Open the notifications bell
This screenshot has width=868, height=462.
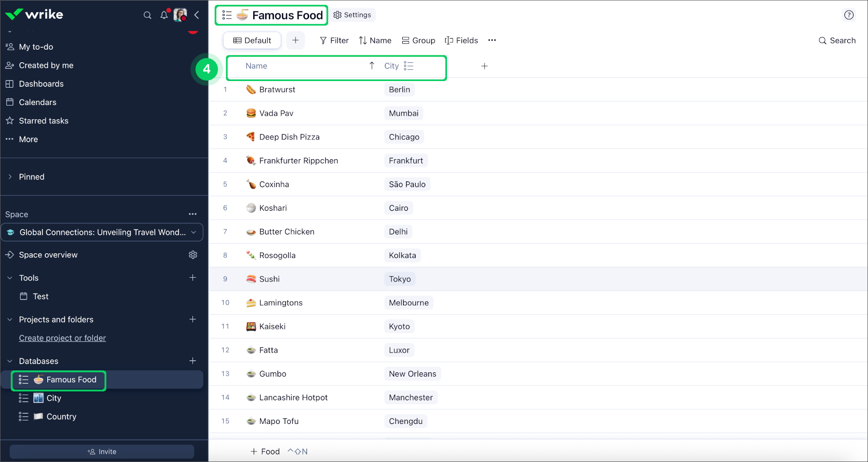click(164, 15)
